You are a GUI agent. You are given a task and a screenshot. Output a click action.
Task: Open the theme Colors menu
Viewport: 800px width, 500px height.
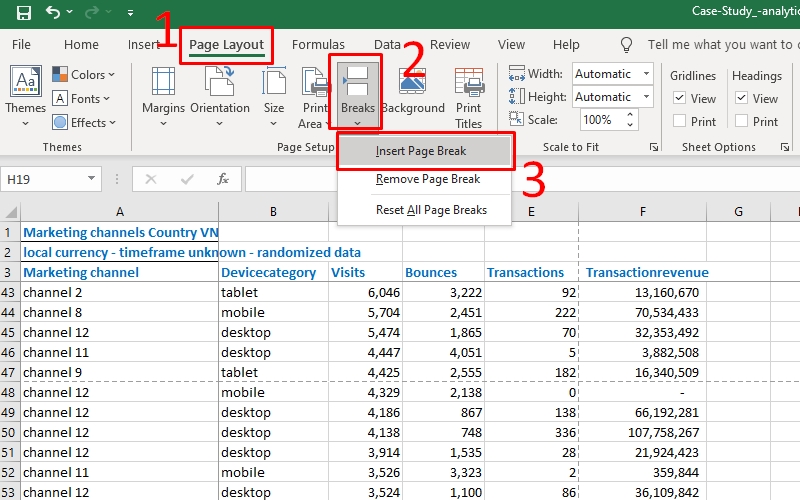click(x=84, y=74)
